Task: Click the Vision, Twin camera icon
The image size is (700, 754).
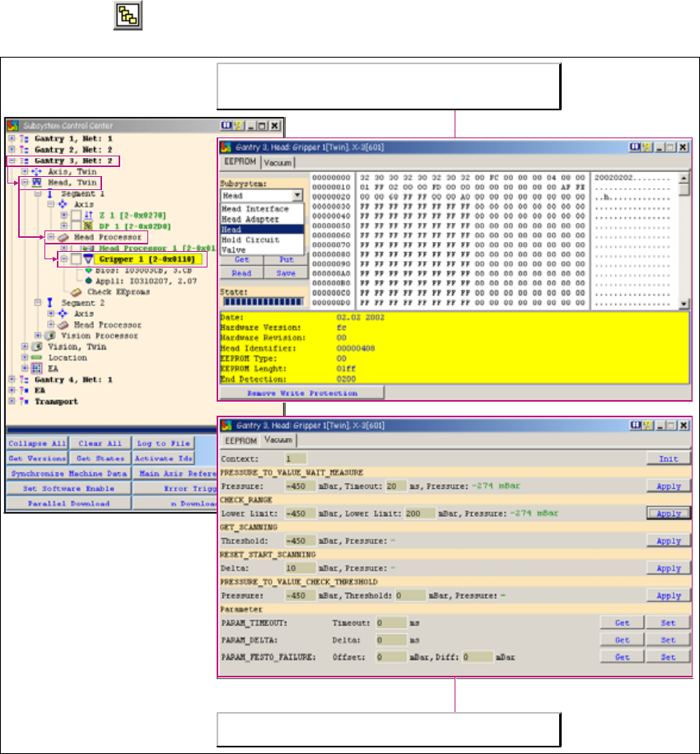Action: [37, 347]
